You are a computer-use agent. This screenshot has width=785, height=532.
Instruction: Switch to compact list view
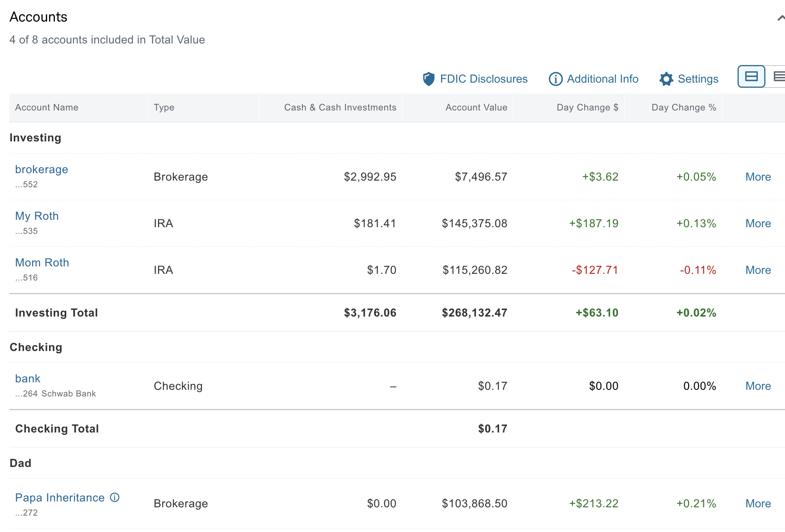[x=778, y=76]
